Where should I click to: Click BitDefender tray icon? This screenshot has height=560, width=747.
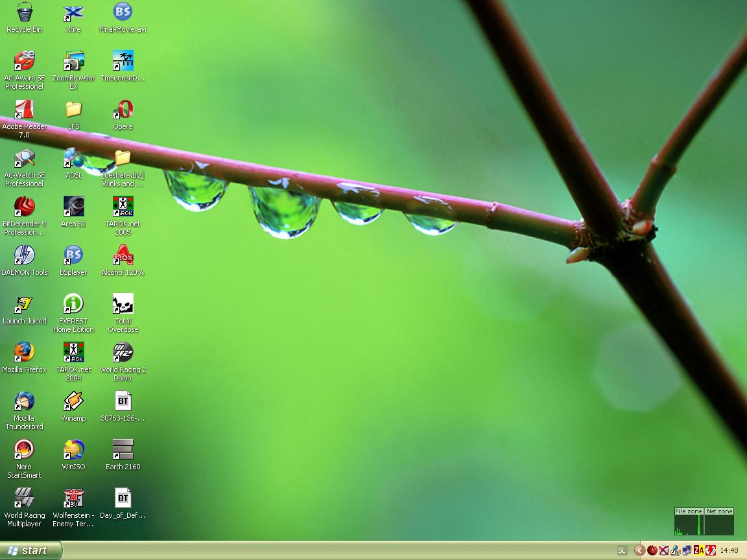[652, 550]
